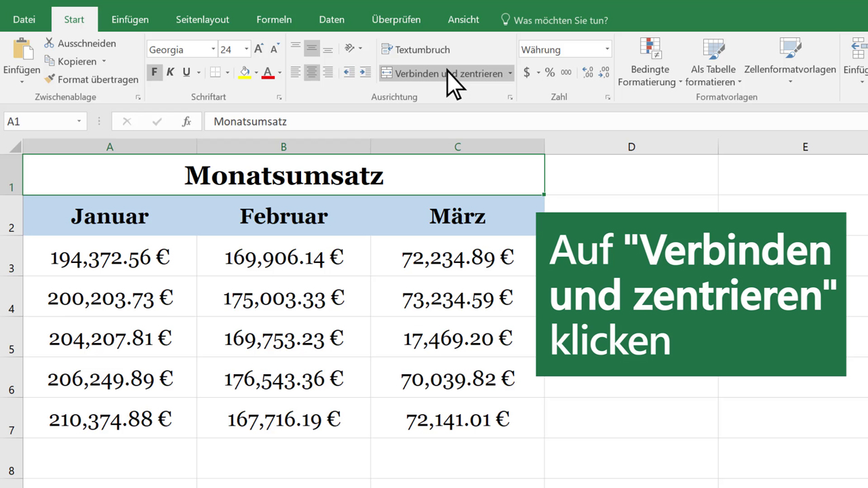
Task: Switch to the Seitenlayout tab
Action: pos(202,20)
